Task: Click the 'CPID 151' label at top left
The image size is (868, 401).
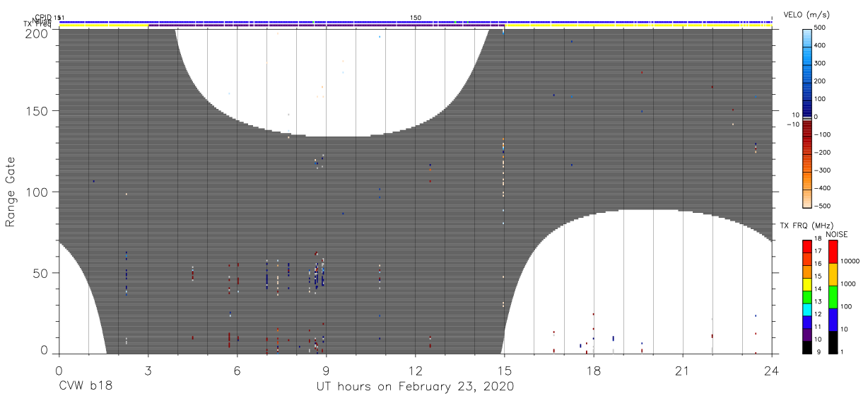Action: pos(49,17)
